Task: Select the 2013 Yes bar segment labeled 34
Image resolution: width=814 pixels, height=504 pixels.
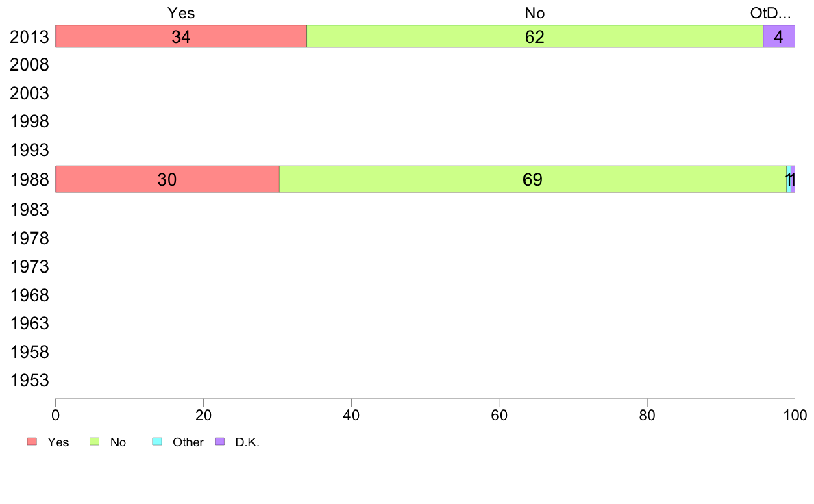Action: 181,36
